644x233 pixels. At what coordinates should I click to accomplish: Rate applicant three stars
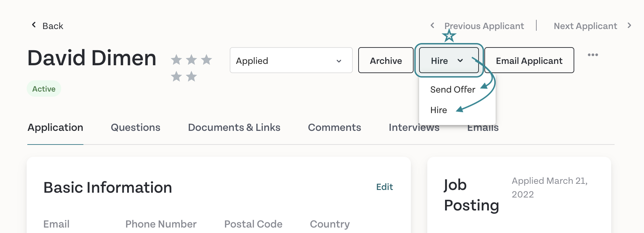[206, 60]
